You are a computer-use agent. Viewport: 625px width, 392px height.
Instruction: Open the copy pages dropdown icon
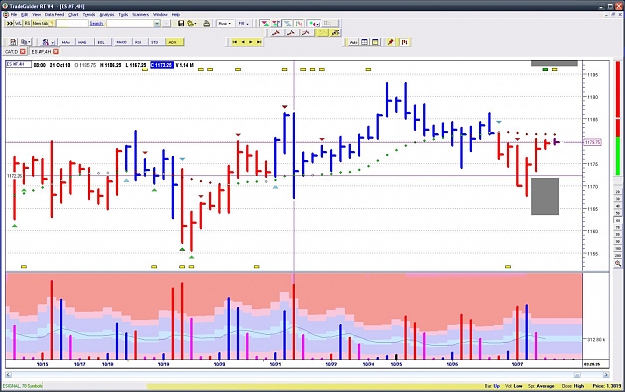(x=26, y=42)
